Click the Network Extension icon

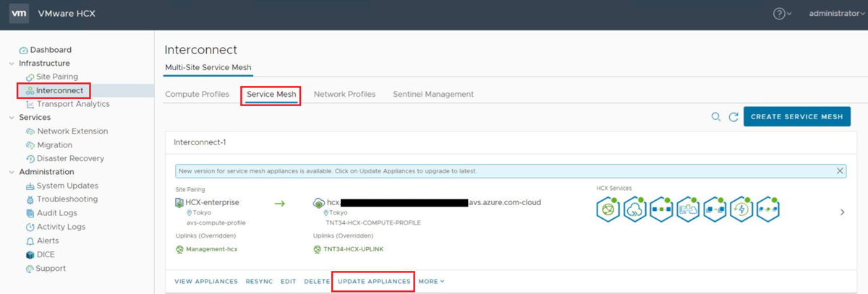coord(30,131)
